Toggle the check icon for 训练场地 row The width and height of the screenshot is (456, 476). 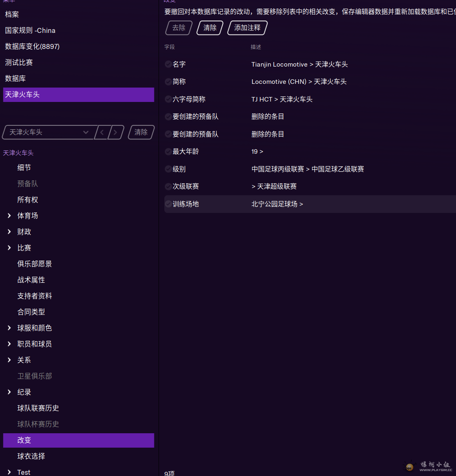point(168,204)
